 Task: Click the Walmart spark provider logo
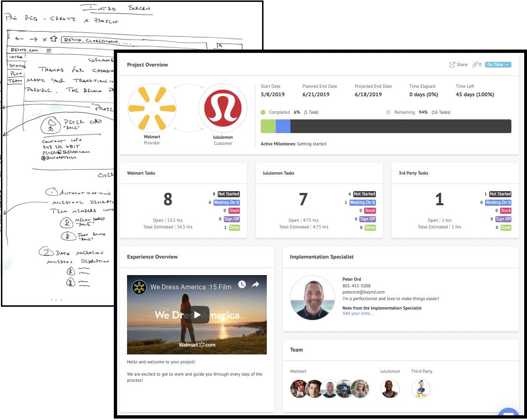click(x=152, y=108)
